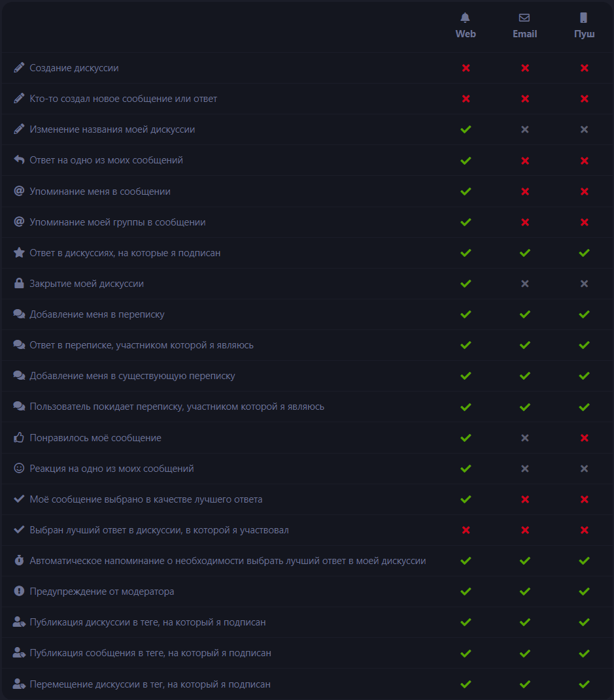Click the stopwatch icon for automatic reminder row

click(19, 560)
